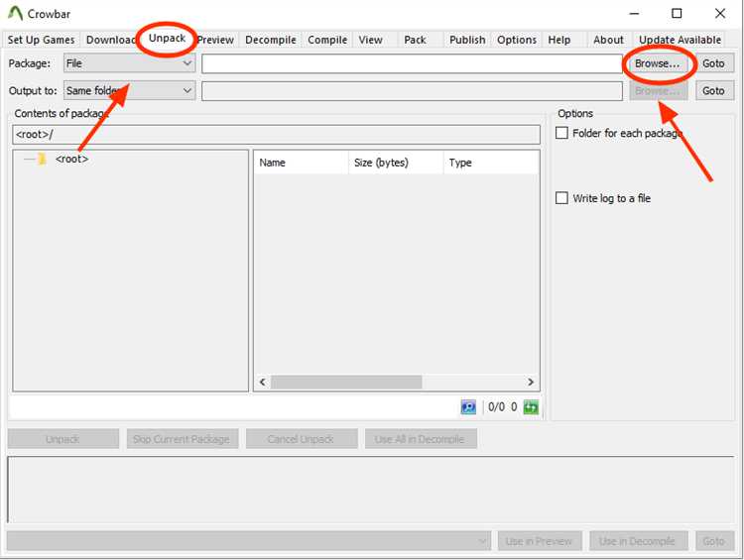744x560 pixels.
Task: Click the Use in Decompile button at bottom
Action: (638, 541)
